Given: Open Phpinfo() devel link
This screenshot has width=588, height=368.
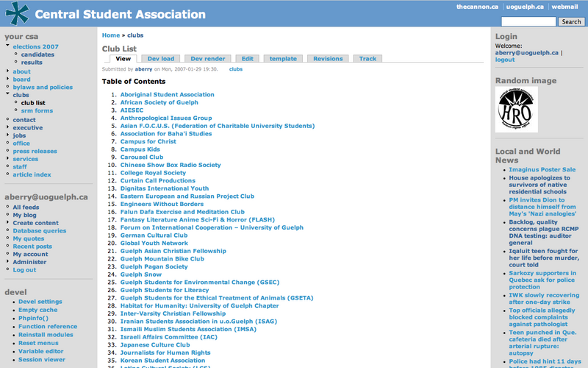Looking at the screenshot, I should point(33,318).
